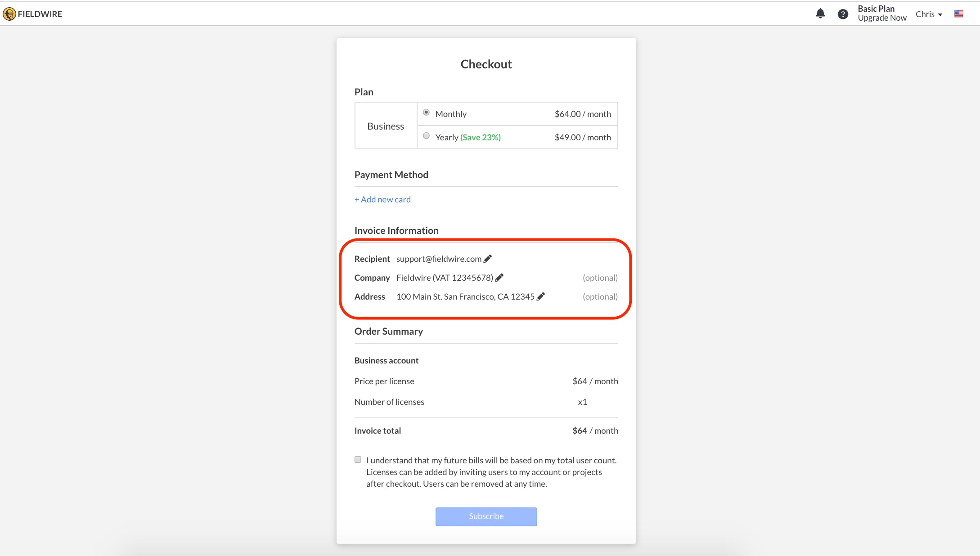This screenshot has width=980, height=556.
Task: Click the Business account heading
Action: pos(387,360)
